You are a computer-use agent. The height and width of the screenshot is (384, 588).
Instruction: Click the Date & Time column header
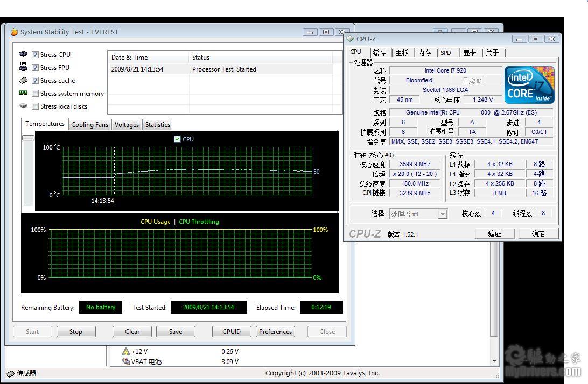(148, 58)
